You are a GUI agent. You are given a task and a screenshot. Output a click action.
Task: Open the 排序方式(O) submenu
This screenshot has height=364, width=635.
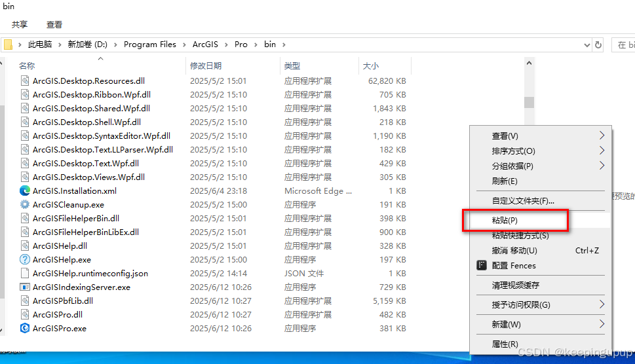(540, 151)
